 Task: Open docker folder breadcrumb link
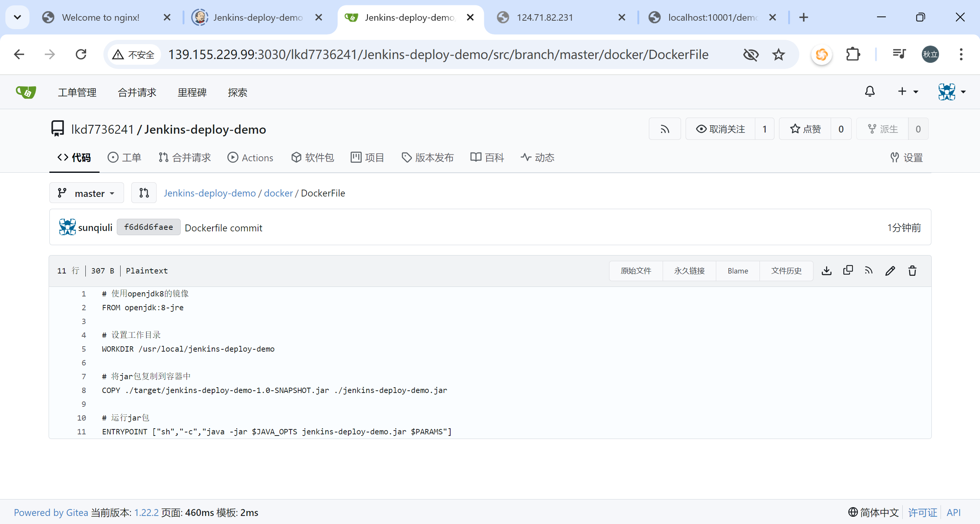278,193
